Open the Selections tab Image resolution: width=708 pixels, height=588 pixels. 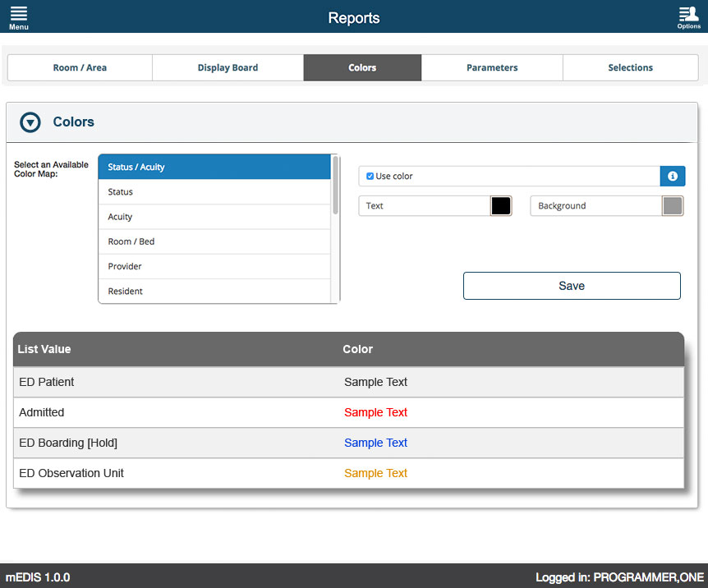(630, 67)
